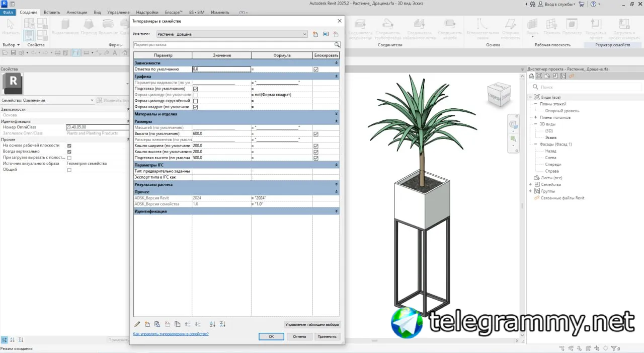This screenshot has width=644, height=353.
Task: Select Опорный уровень in project browser
Action: click(562, 111)
